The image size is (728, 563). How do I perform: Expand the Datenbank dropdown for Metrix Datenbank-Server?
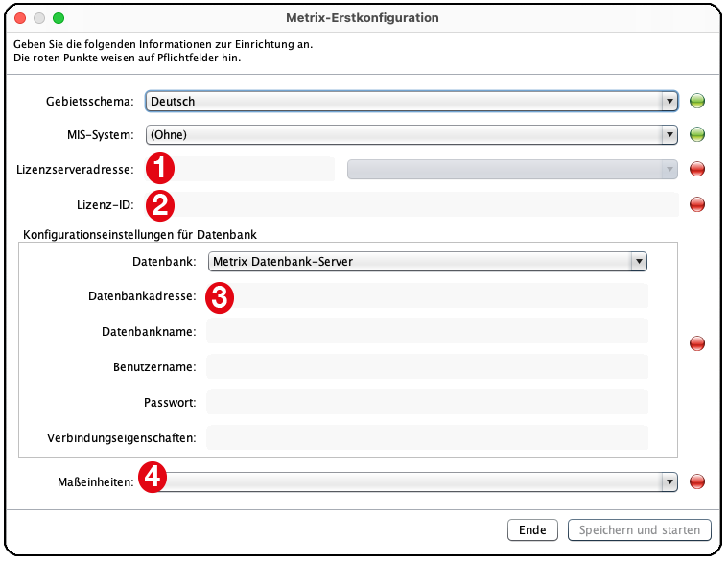click(x=428, y=261)
